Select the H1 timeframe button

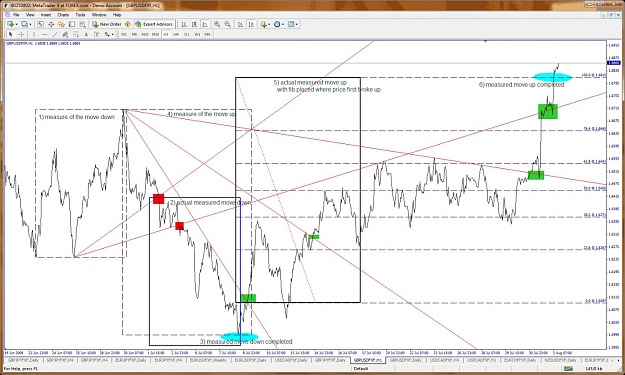[x=166, y=34]
